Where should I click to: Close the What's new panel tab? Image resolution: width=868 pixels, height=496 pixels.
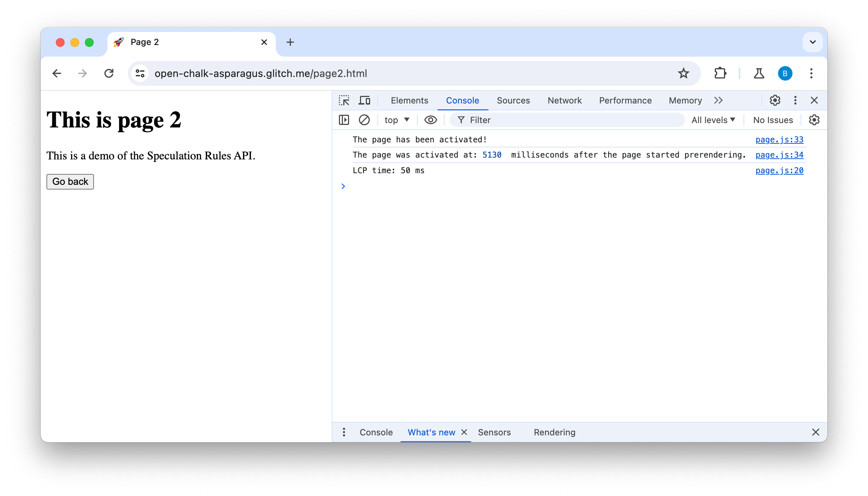point(465,432)
